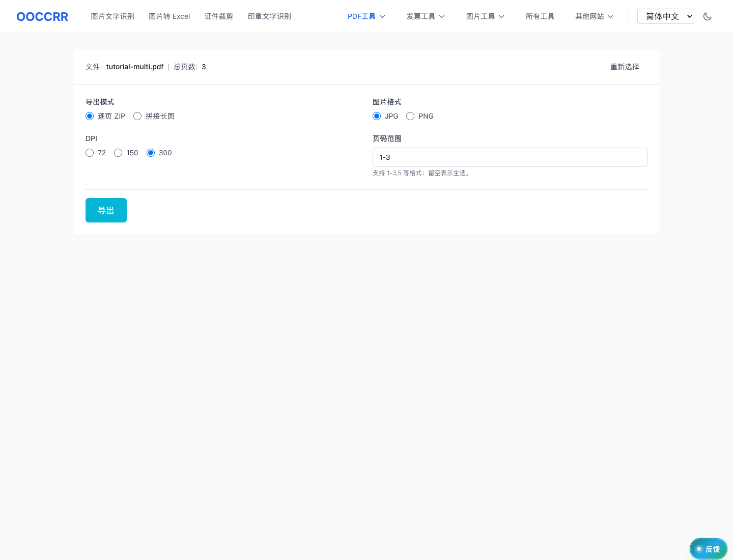Click the 导出 export button
The height and width of the screenshot is (560, 733).
click(106, 210)
